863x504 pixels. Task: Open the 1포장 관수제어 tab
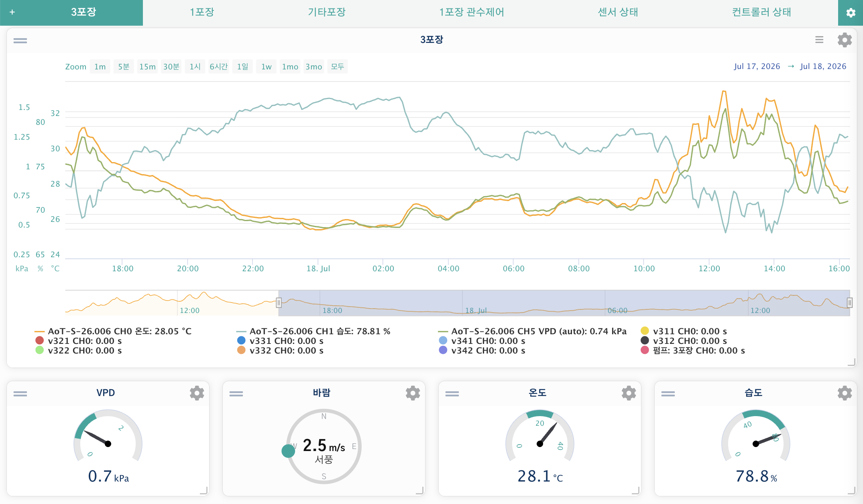coord(472,12)
